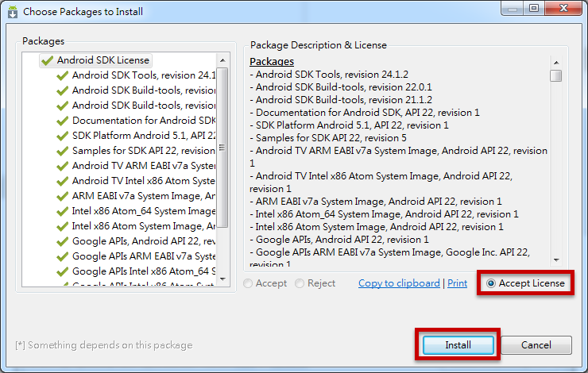Click text 'Android SDK Build-tools, revision 22.0.1'

click(344, 87)
